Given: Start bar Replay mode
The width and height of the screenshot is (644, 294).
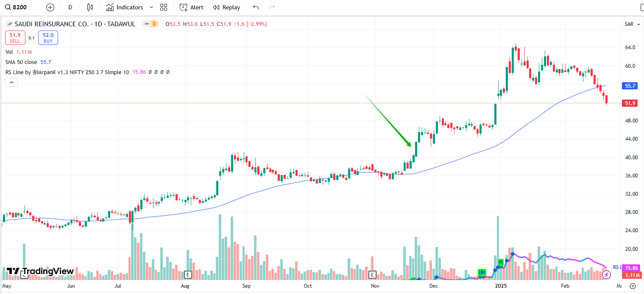Looking at the screenshot, I should (x=226, y=7).
